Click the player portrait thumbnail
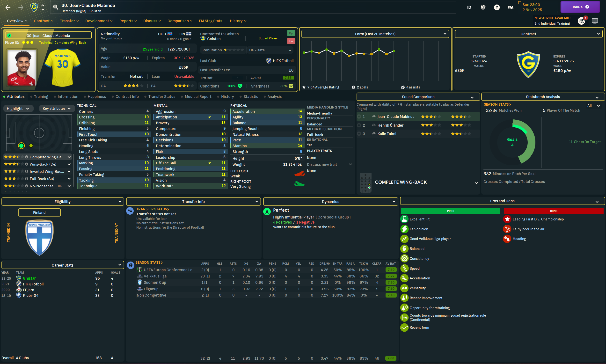The image size is (606, 364). pos(22,67)
